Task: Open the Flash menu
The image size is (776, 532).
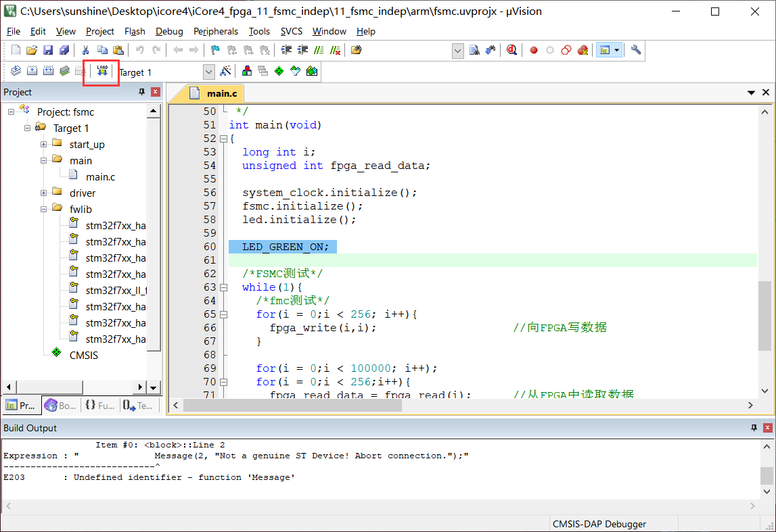Action: coord(135,31)
